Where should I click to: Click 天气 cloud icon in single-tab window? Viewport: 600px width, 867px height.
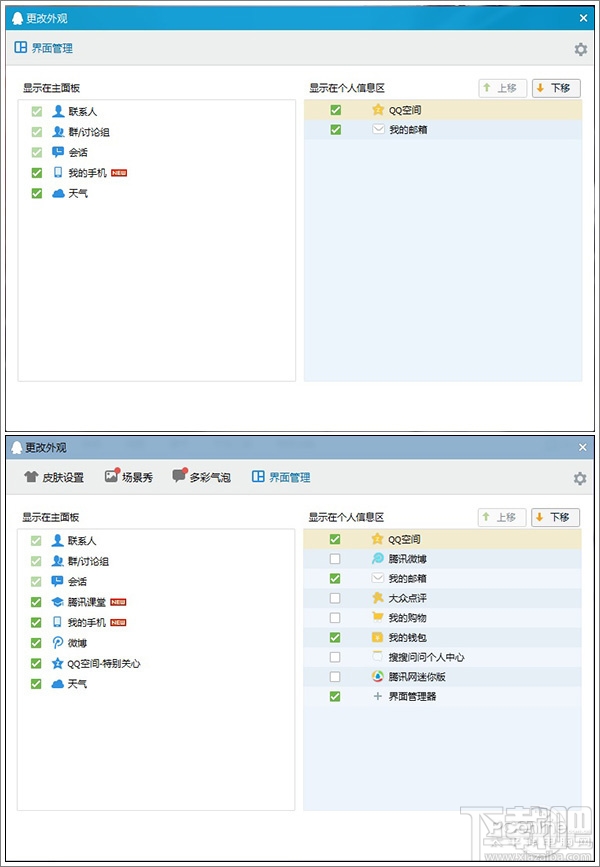[58, 194]
